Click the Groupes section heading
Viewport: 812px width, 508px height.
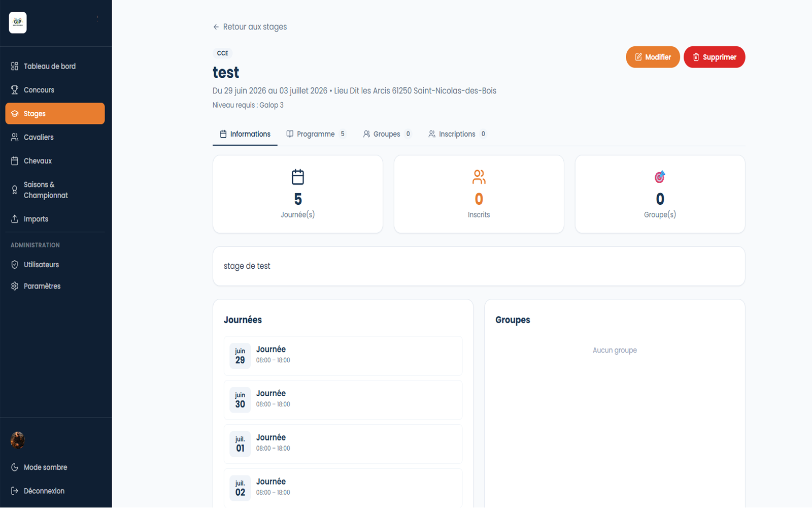(x=513, y=320)
